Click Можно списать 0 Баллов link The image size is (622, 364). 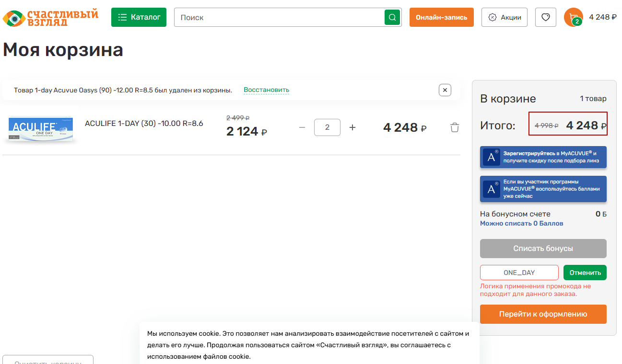522,224
